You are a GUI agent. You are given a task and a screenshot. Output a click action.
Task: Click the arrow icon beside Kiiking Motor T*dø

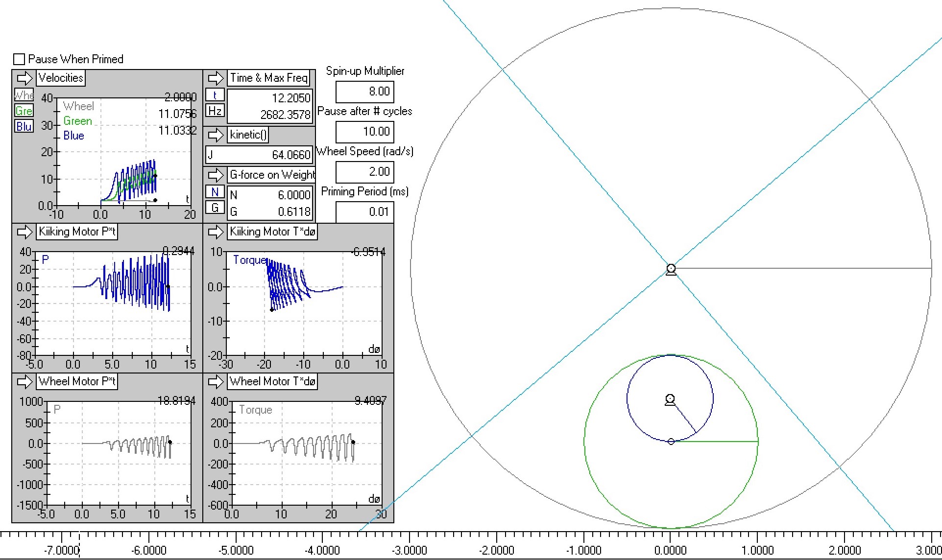(216, 232)
